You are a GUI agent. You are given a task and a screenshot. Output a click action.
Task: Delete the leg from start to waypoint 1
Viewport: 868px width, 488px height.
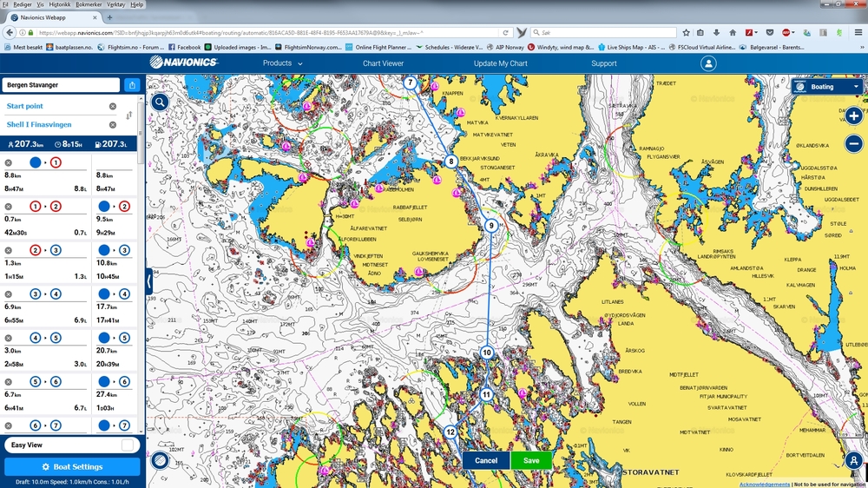pyautogui.click(x=9, y=163)
